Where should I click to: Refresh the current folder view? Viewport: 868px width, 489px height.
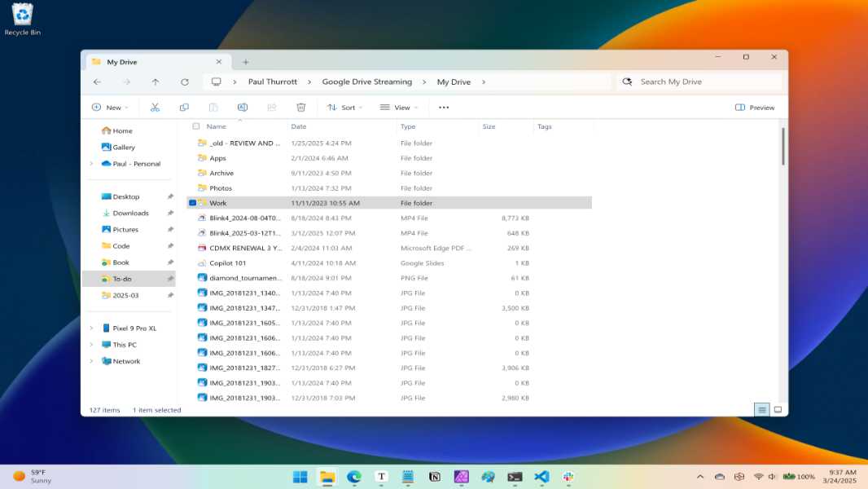point(185,82)
